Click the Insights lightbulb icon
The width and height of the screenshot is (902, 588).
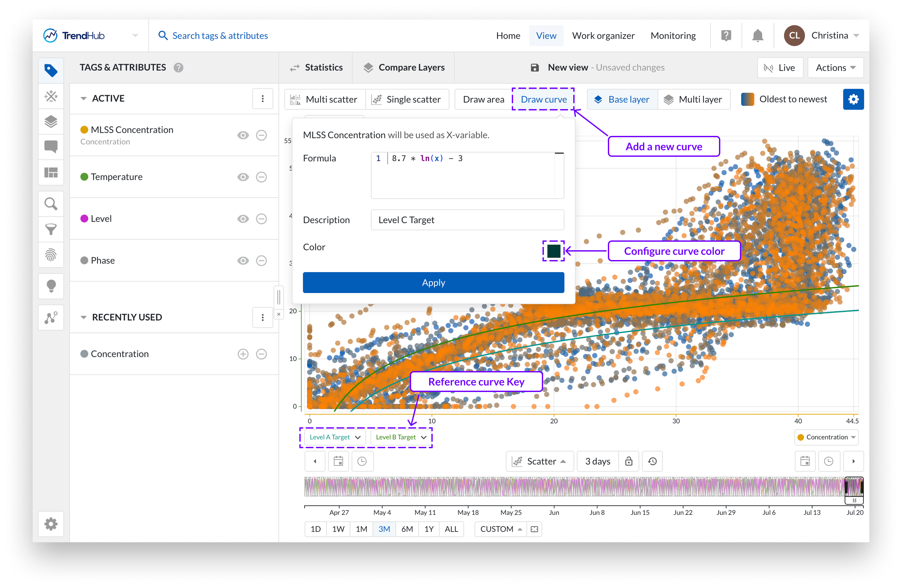pyautogui.click(x=51, y=286)
